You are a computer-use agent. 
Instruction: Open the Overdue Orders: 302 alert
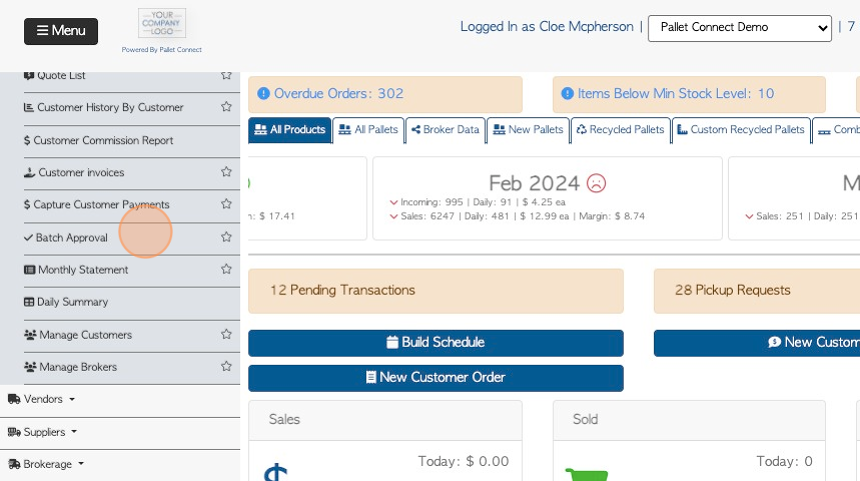pyautogui.click(x=385, y=94)
